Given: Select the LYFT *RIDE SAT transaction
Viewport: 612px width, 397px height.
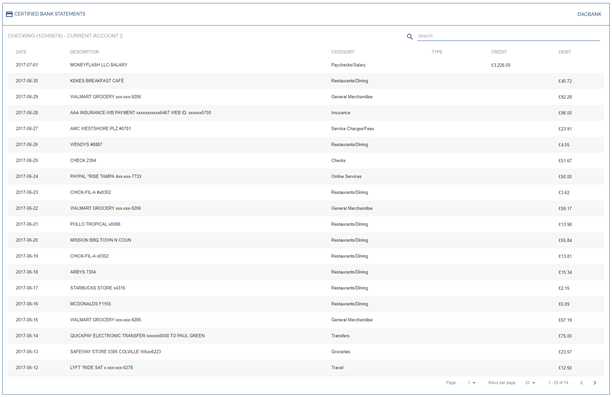Looking at the screenshot, I should point(101,368).
